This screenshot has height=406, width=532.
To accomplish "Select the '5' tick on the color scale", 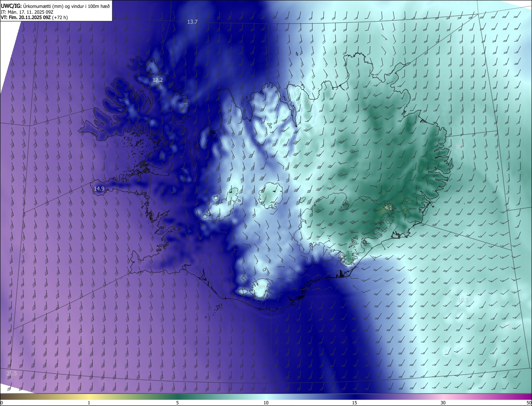I will (177, 403).
